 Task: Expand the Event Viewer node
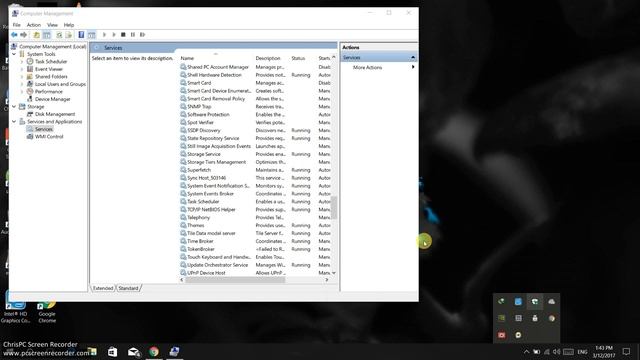coord(22,69)
